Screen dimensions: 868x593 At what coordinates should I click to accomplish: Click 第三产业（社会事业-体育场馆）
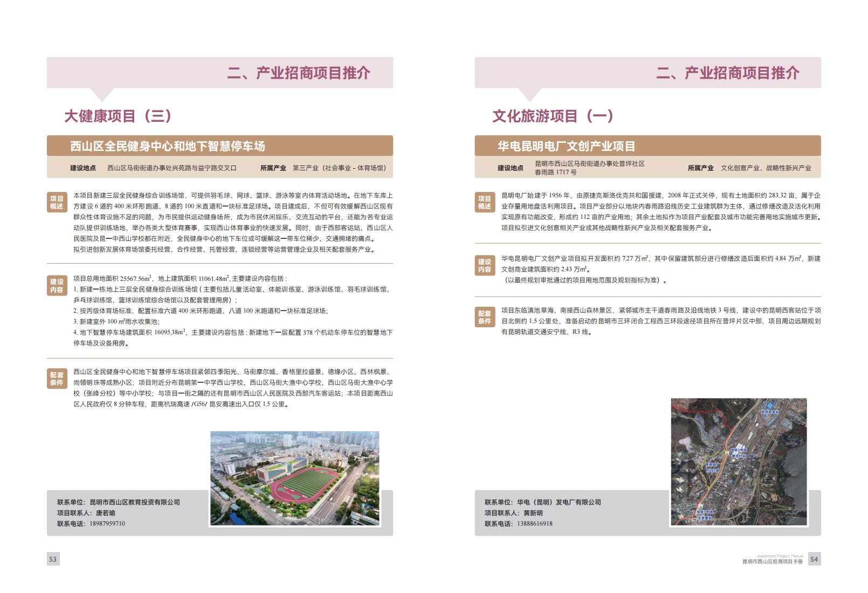341,168
